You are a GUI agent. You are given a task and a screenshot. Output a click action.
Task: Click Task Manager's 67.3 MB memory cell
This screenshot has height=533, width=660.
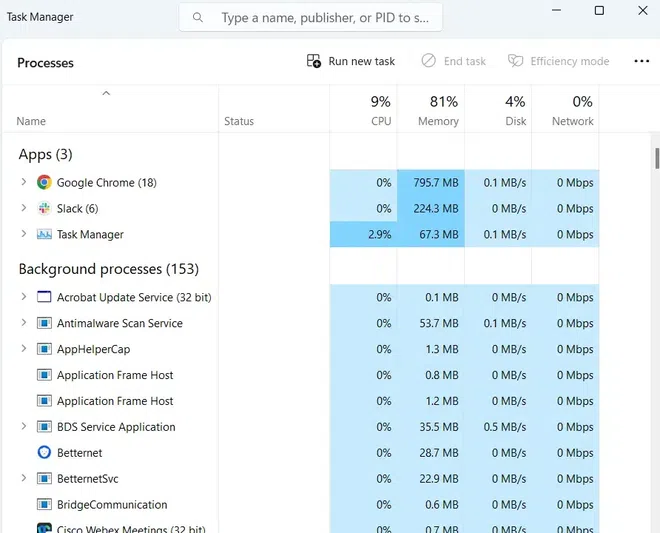coord(431,235)
